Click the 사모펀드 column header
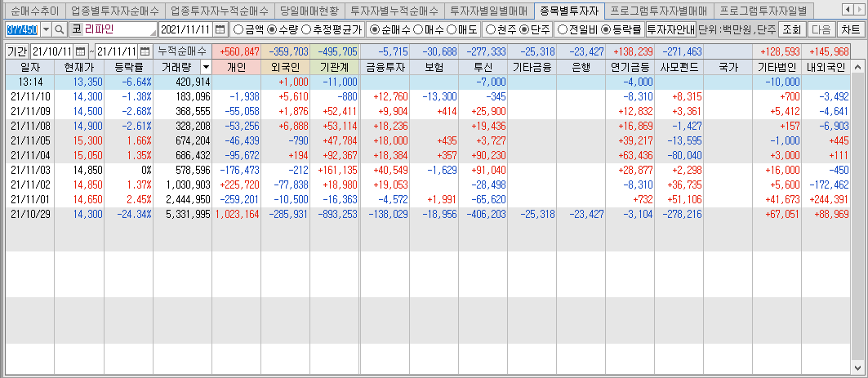The image size is (868, 378). coord(679,68)
